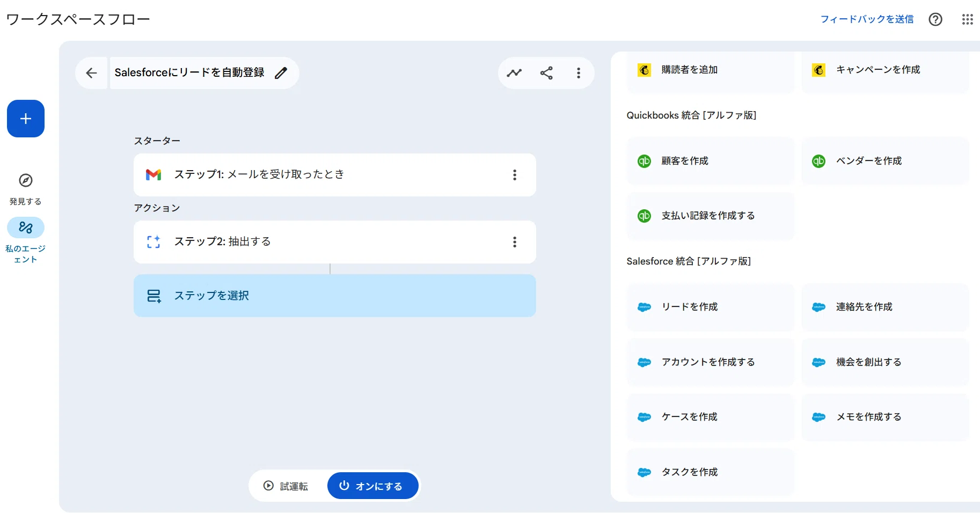Choose the Quickbooks 顧客を作成 action
The width and height of the screenshot is (980, 513).
click(x=711, y=161)
